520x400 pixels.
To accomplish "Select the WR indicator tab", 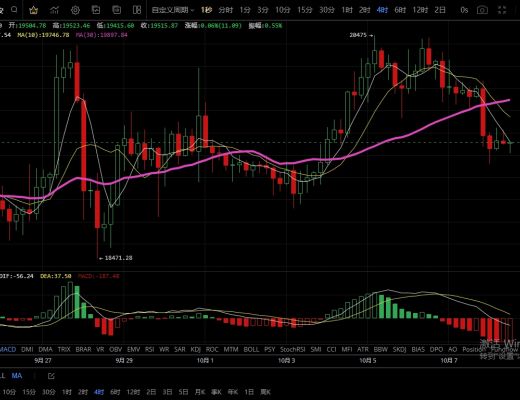I will (x=164, y=349).
